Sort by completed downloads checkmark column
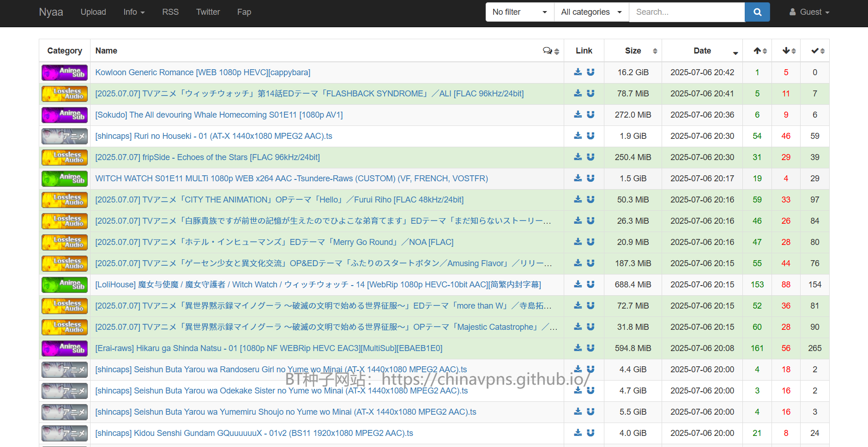The width and height of the screenshot is (868, 447). pos(818,51)
